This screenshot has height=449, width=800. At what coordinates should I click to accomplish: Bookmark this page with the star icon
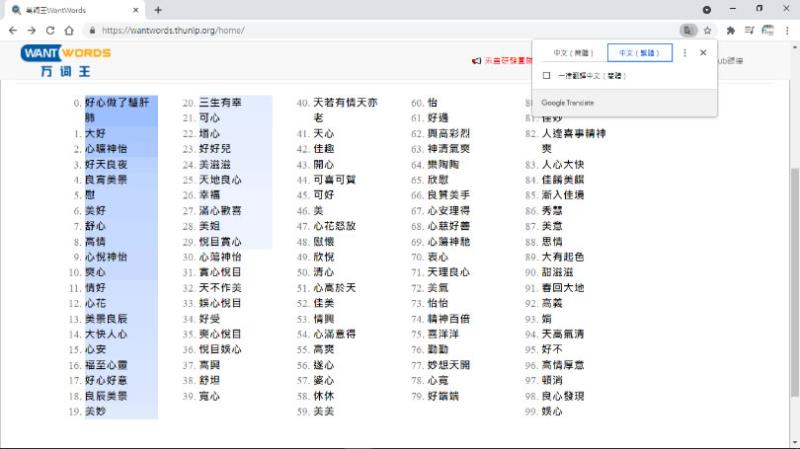coord(707,31)
